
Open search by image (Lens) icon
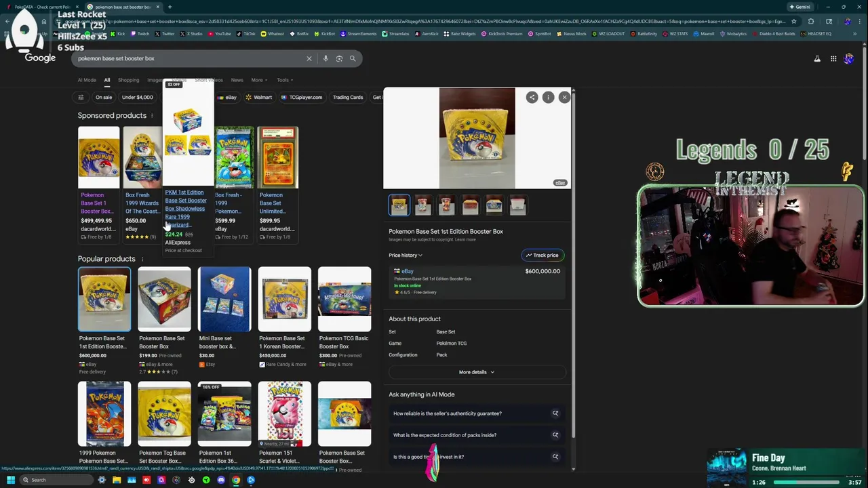(x=339, y=58)
